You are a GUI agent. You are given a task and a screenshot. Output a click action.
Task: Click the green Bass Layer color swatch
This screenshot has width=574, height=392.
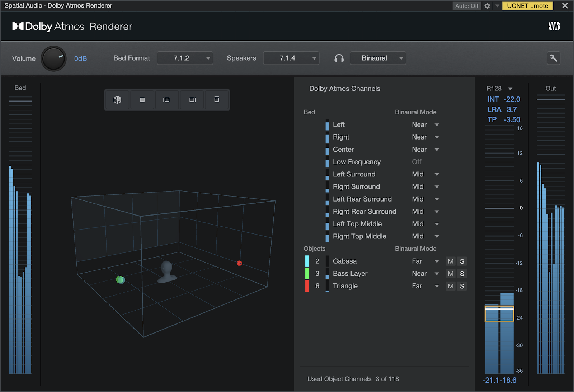tap(307, 274)
